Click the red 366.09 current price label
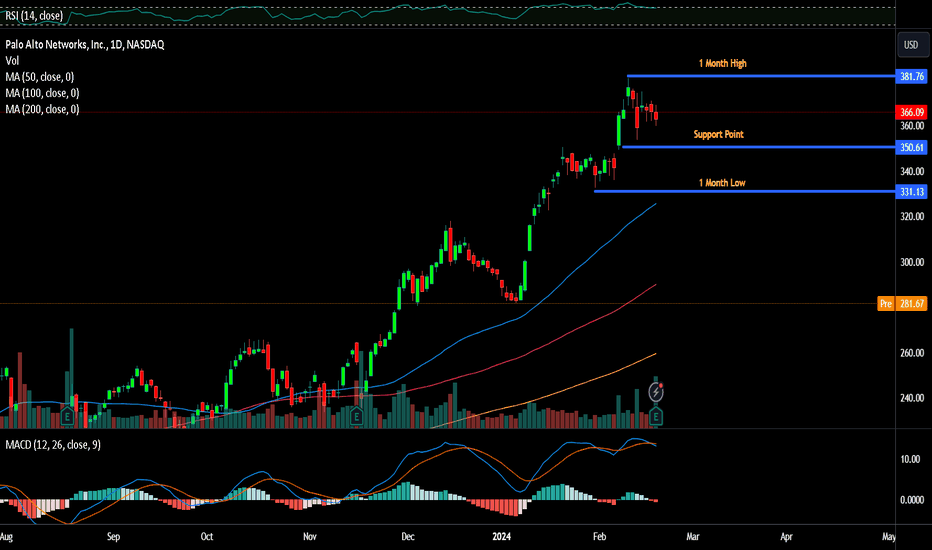This screenshot has width=932, height=550. 911,112
